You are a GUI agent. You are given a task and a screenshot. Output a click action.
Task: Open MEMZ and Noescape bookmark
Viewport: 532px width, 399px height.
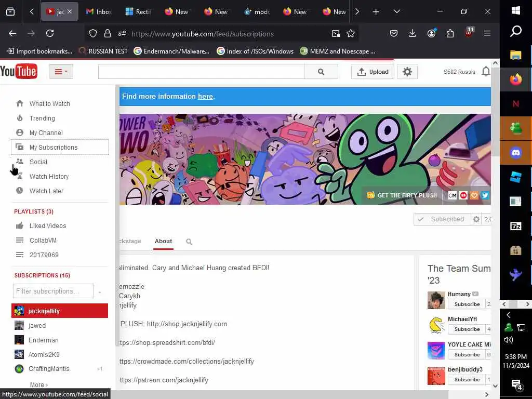click(x=338, y=51)
